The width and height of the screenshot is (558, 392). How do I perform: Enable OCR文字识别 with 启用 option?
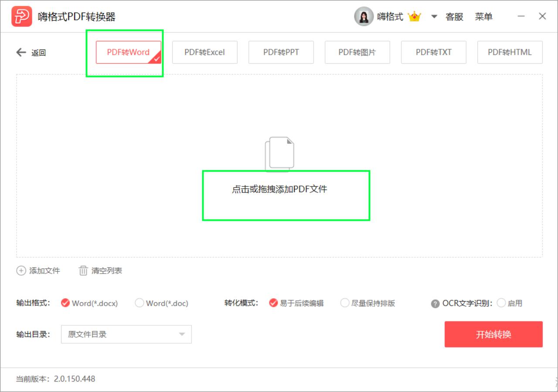pyautogui.click(x=501, y=303)
